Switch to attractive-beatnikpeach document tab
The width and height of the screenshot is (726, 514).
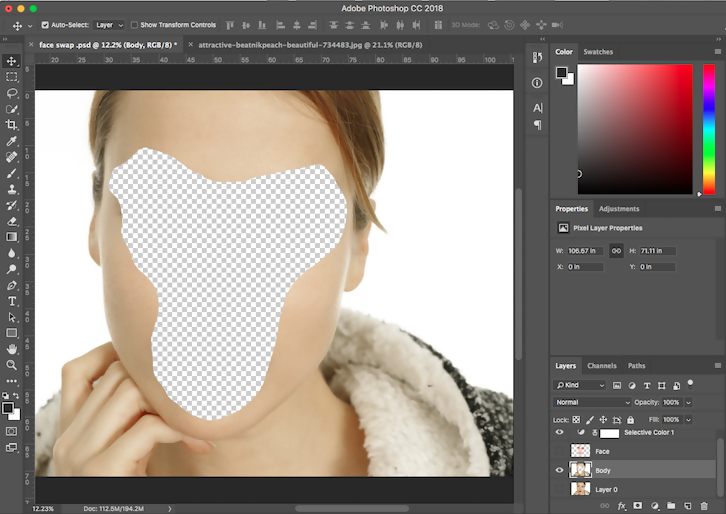click(x=310, y=45)
